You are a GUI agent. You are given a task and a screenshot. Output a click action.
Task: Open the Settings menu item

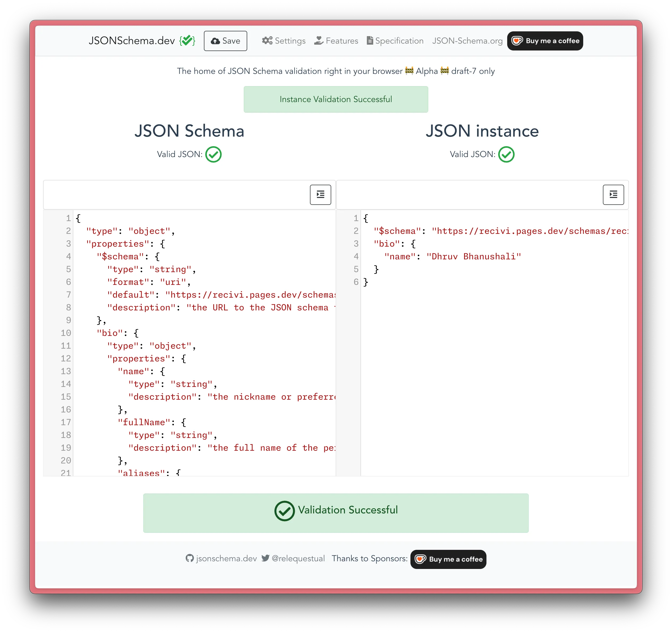point(284,41)
